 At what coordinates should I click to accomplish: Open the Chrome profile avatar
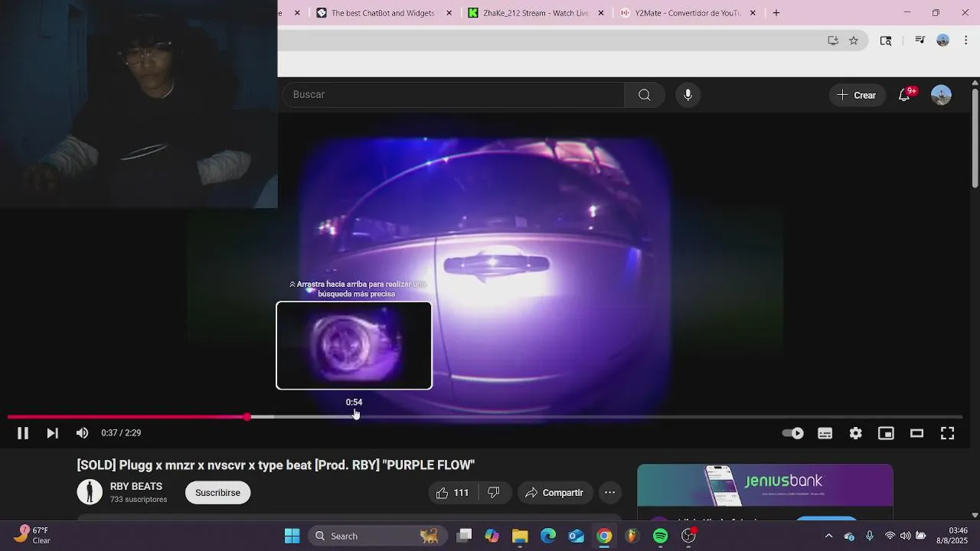(943, 41)
